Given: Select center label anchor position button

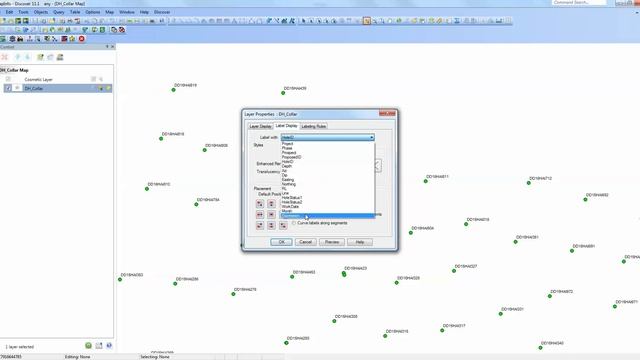Looking at the screenshot, I should click(271, 215).
